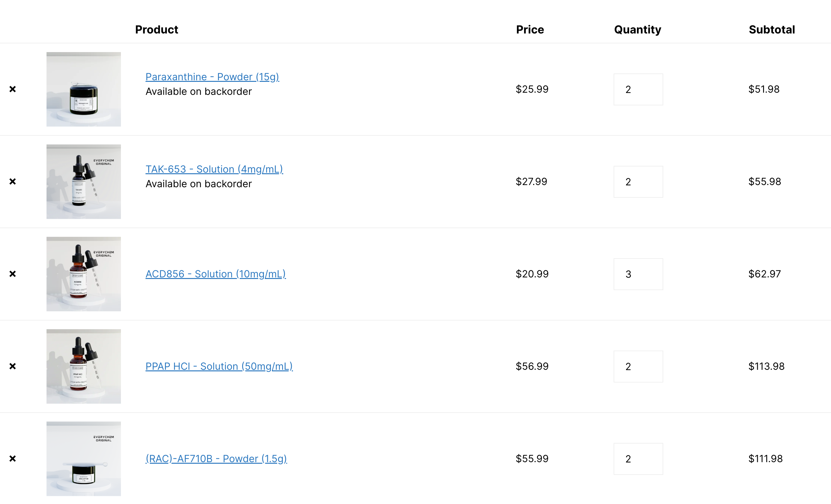The height and width of the screenshot is (504, 831).
Task: Remove Paraxanthine Powder from cart
Action: tap(12, 89)
